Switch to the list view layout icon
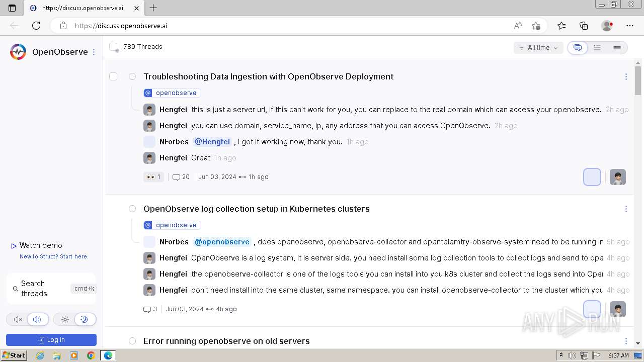644x362 pixels. (597, 48)
